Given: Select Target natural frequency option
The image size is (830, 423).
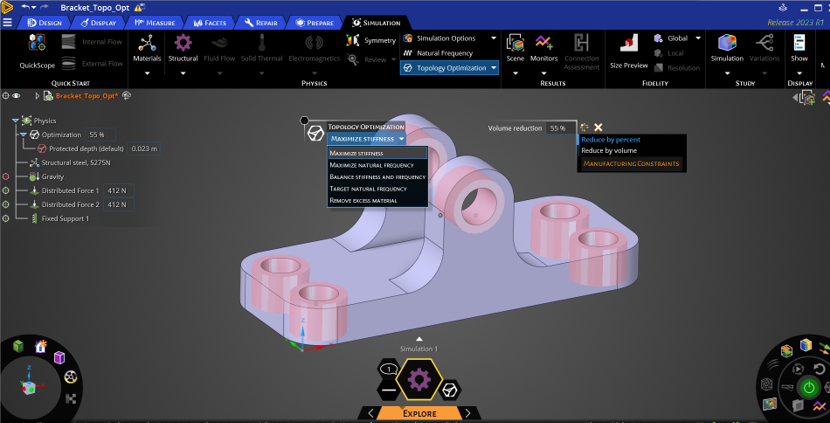Looking at the screenshot, I should pyautogui.click(x=377, y=188).
